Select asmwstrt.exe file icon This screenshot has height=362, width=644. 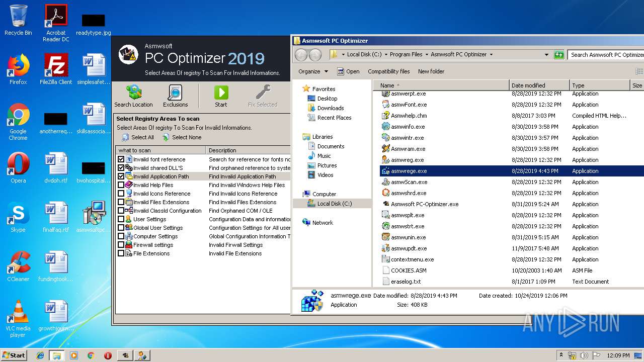tap(386, 226)
